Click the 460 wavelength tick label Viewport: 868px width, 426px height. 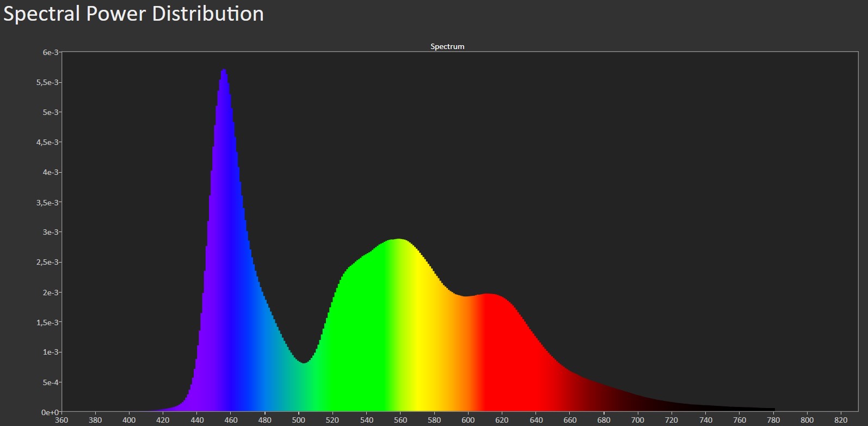coord(231,420)
